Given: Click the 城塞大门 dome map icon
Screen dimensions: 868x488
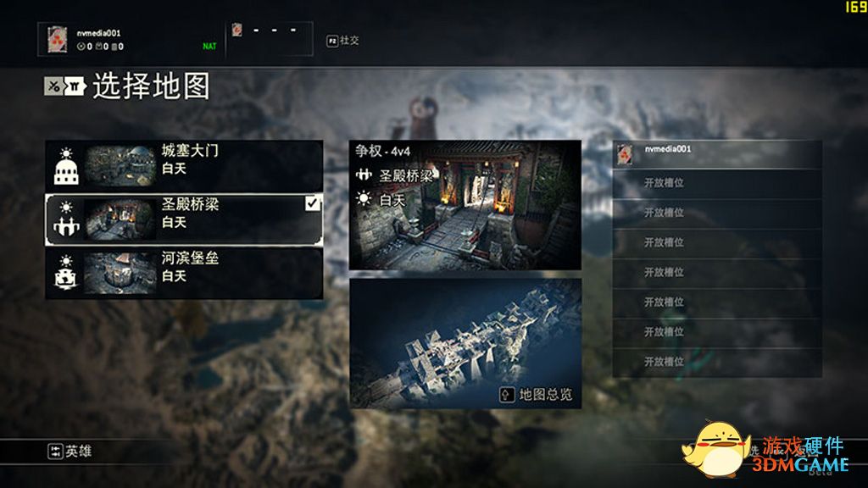Looking at the screenshot, I should [66, 173].
